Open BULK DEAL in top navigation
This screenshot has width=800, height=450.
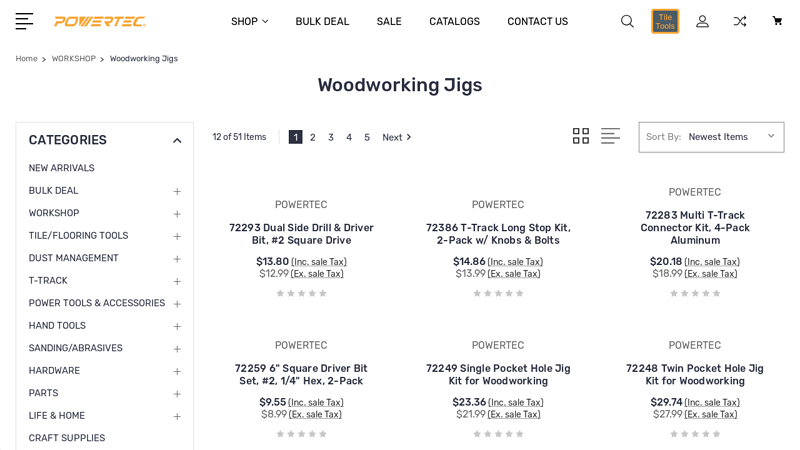322,21
